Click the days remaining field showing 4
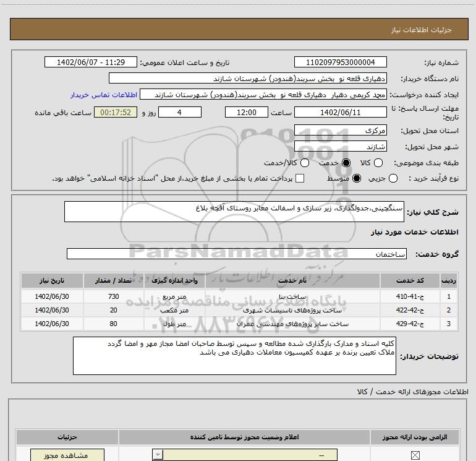Image resolution: width=476 pixels, height=461 pixels. [180, 112]
